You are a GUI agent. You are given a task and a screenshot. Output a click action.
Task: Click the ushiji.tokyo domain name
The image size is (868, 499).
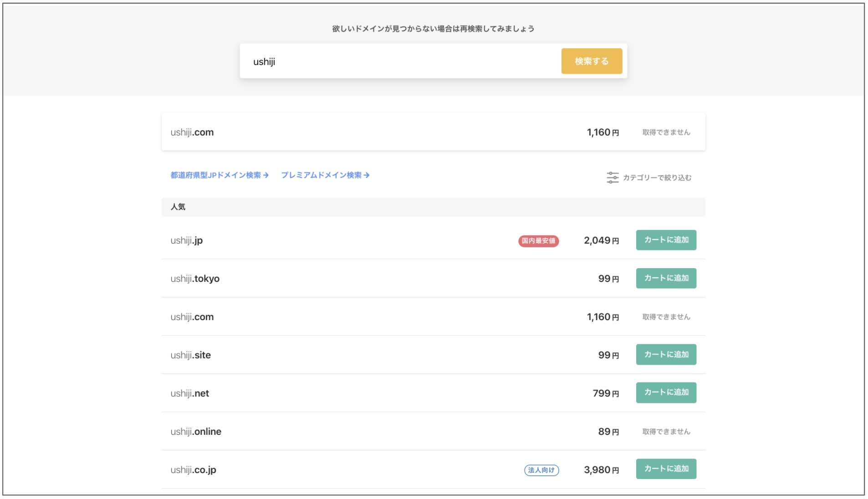195,279
